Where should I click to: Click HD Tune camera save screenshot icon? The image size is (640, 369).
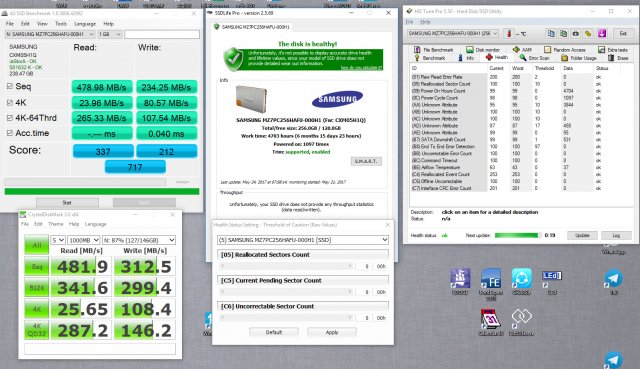576,33
